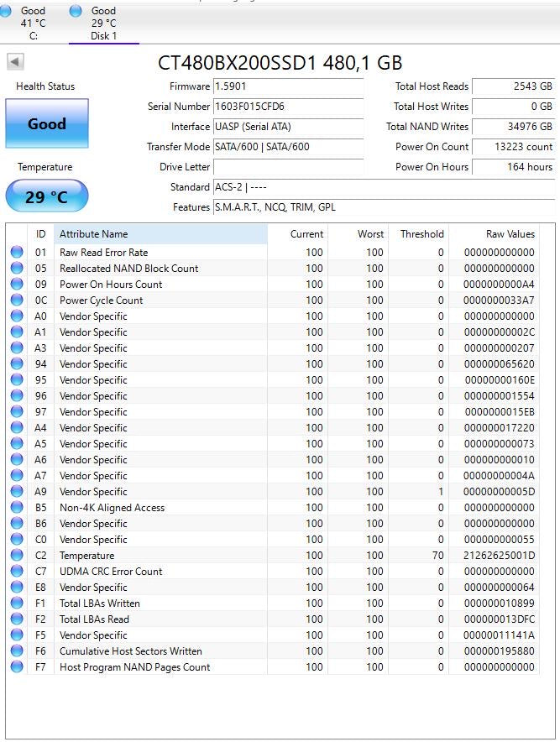Sort by the Current column header
Screen dimensions: 560x742
click(x=297, y=234)
